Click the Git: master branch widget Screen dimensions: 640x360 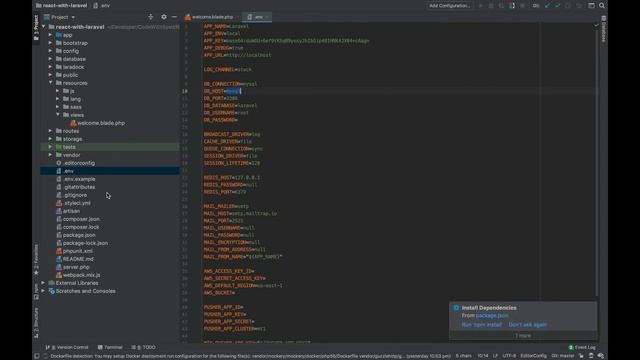(x=563, y=356)
